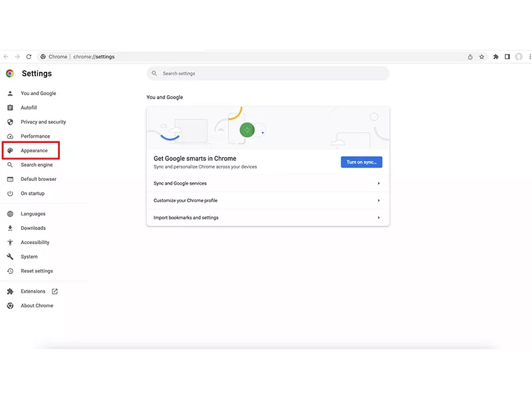The height and width of the screenshot is (399, 532).
Task: Open Customize your Chrome profile row
Action: tap(268, 201)
